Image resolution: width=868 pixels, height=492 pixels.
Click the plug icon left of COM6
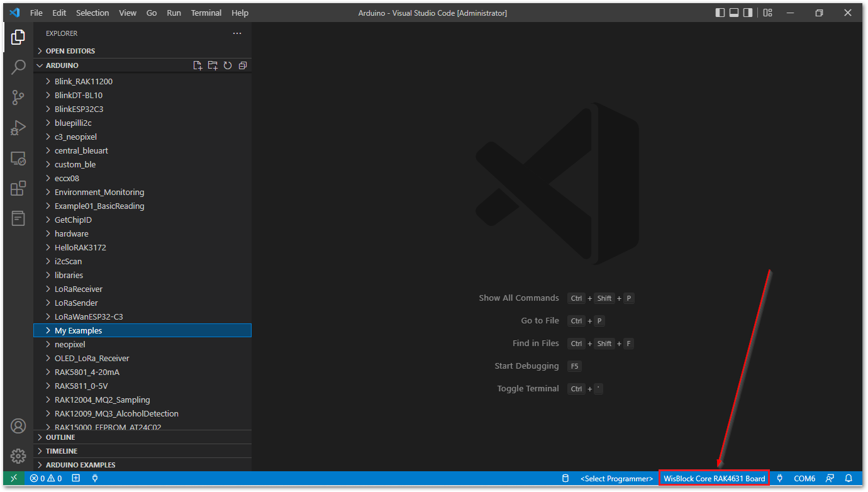pos(780,478)
